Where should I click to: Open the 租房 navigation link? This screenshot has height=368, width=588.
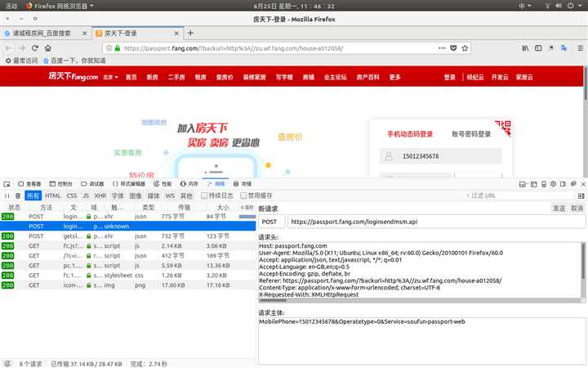(x=200, y=77)
